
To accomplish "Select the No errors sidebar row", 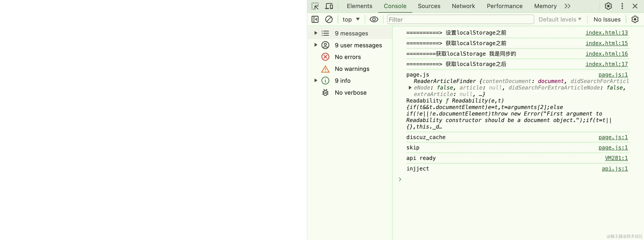I will [x=350, y=57].
